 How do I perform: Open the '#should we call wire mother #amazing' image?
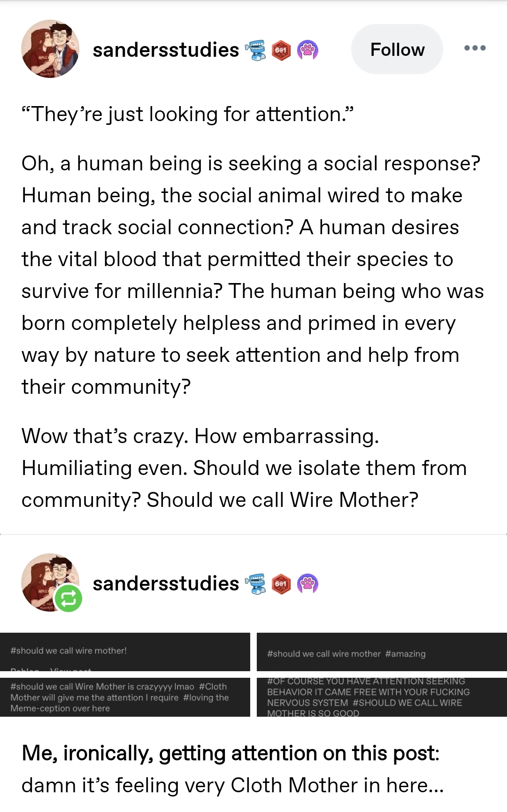382,652
